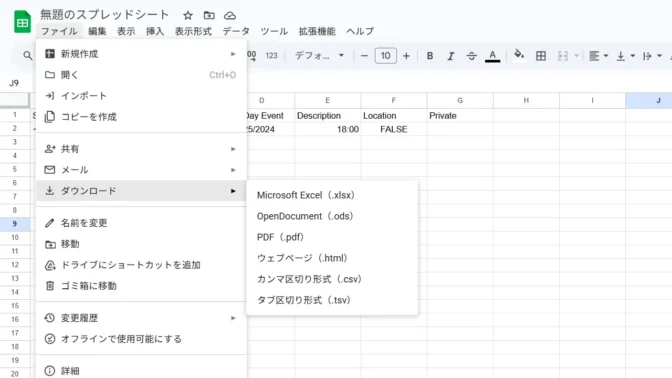
Task: Click the merge cells icon
Action: pyautogui.click(x=563, y=56)
